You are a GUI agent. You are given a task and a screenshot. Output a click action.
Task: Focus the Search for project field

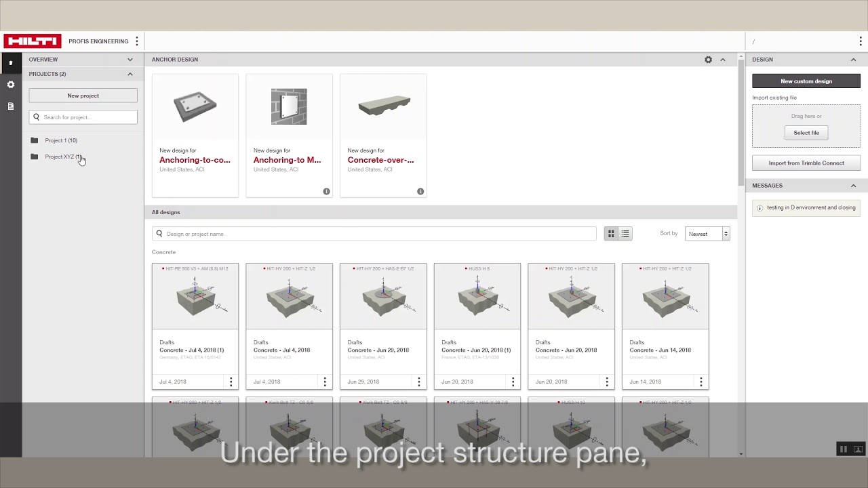pos(83,117)
